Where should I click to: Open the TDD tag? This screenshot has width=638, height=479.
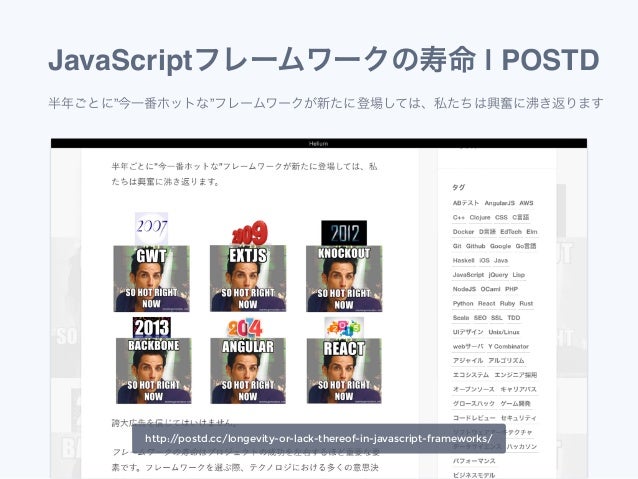pos(514,317)
